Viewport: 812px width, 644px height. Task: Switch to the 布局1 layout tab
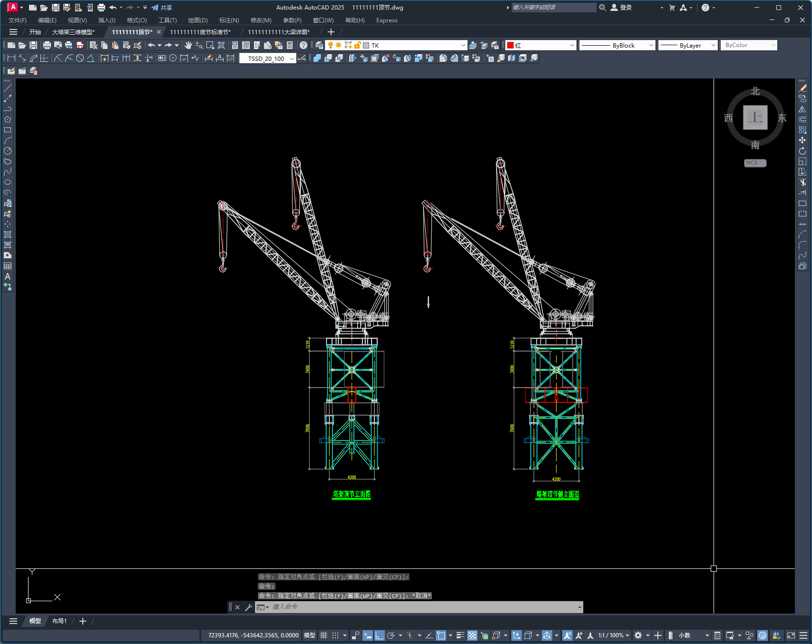59,621
